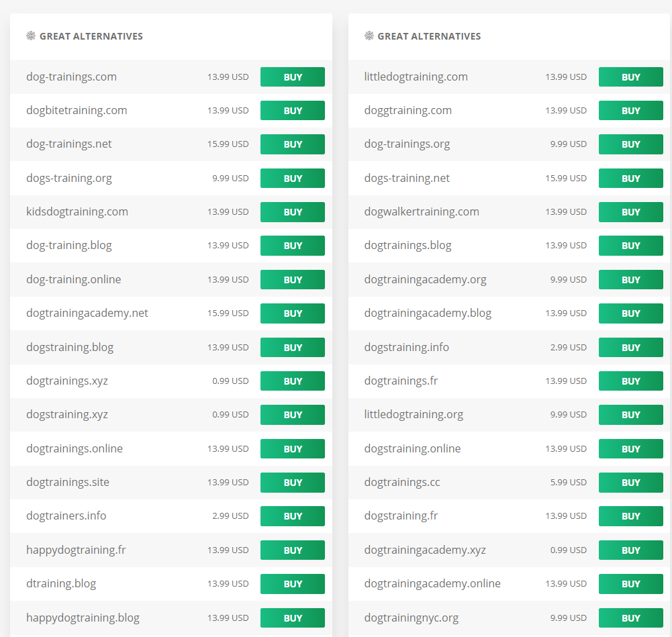This screenshot has height=637, width=672.
Task: Select the dogtrainingacademy.net domain name
Action: coord(87,313)
